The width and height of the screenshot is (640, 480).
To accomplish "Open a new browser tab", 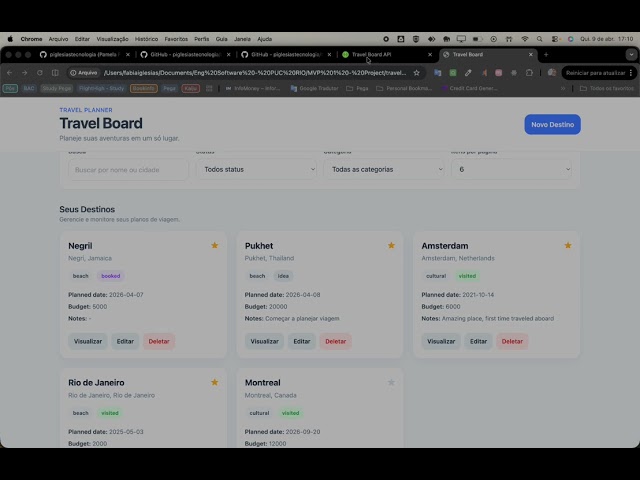I will [546, 54].
